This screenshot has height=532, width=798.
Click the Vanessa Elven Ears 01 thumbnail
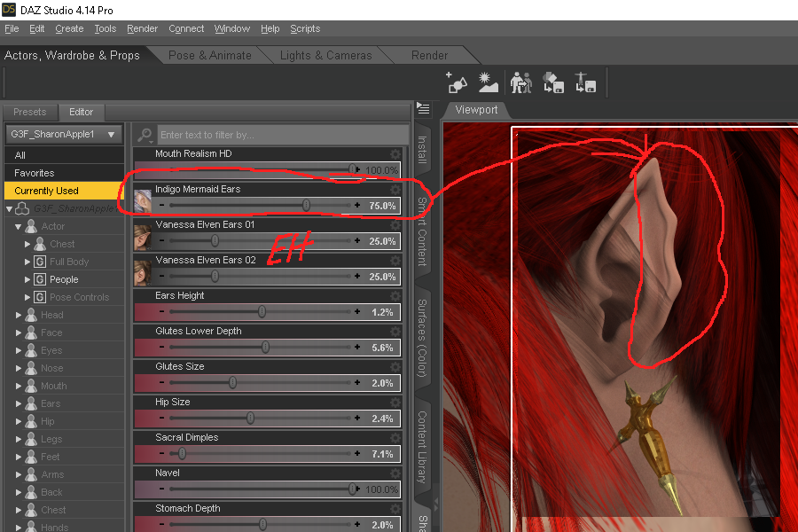pyautogui.click(x=143, y=237)
